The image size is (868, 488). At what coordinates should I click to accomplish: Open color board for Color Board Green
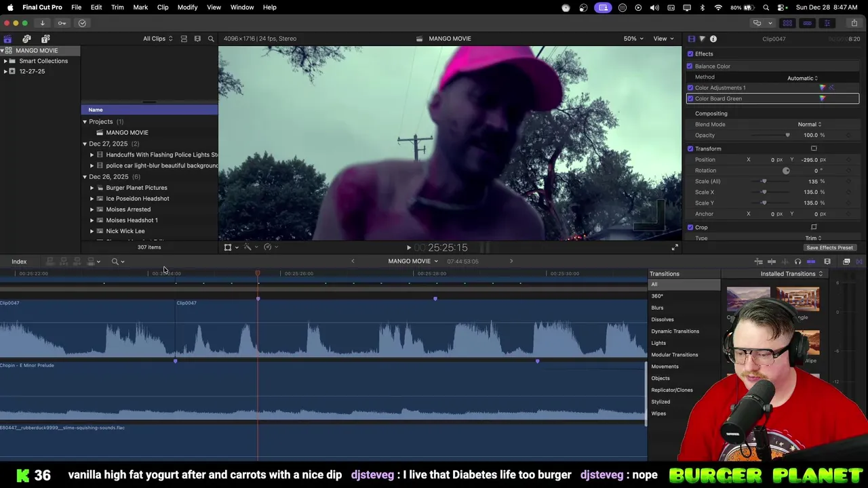click(x=823, y=98)
